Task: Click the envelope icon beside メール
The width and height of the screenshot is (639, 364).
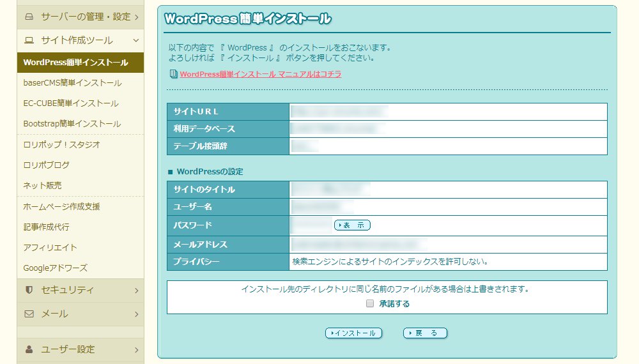Action: pyautogui.click(x=29, y=314)
